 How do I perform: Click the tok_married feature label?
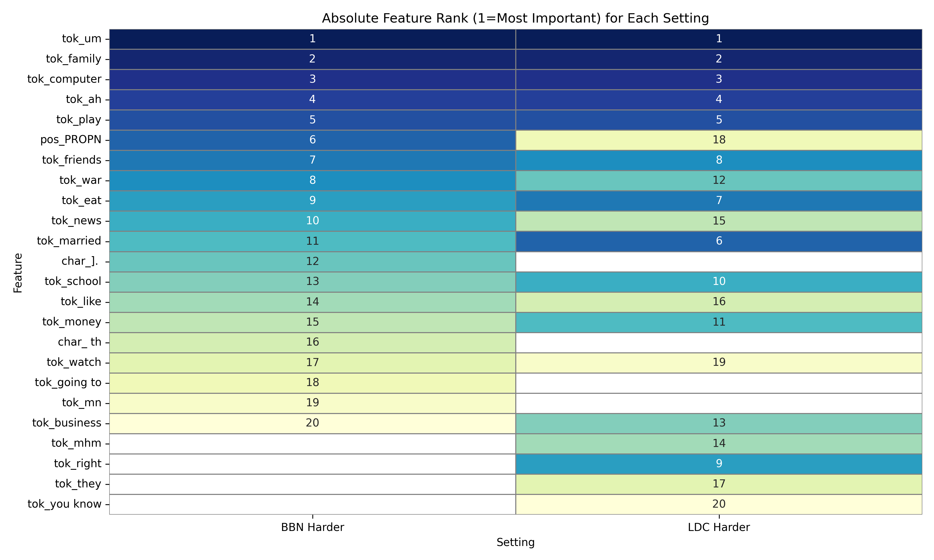click(69, 241)
